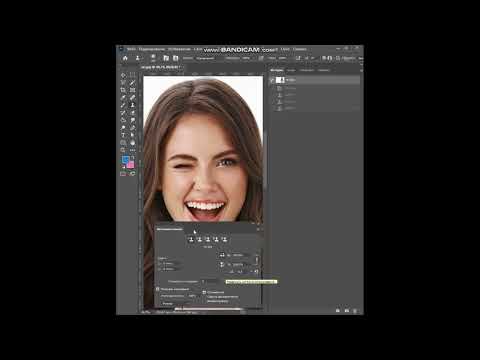The width and height of the screenshot is (480, 360).
Task: Select the Lasso tool
Action: pos(123,82)
